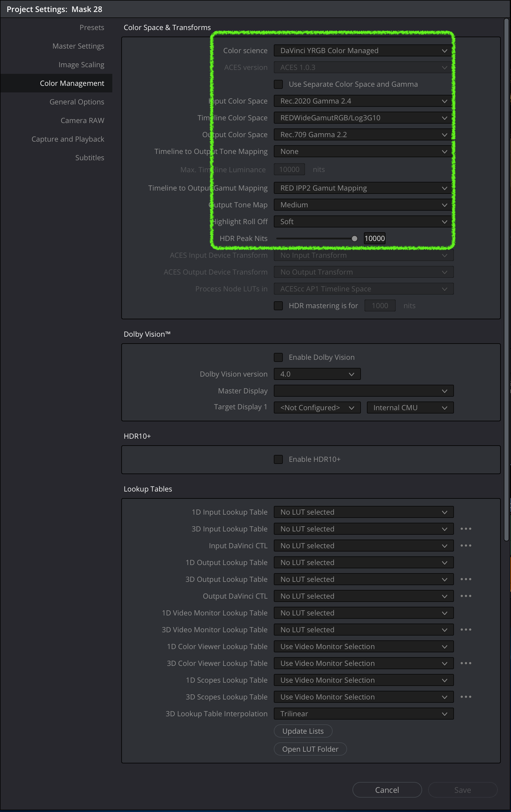The image size is (511, 812).
Task: Open the 1D Input Lookup Table dropdown
Action: 364,512
